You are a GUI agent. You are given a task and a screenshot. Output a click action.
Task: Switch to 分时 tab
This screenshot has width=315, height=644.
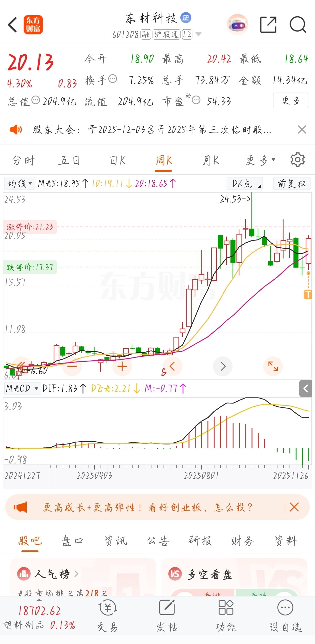24,160
